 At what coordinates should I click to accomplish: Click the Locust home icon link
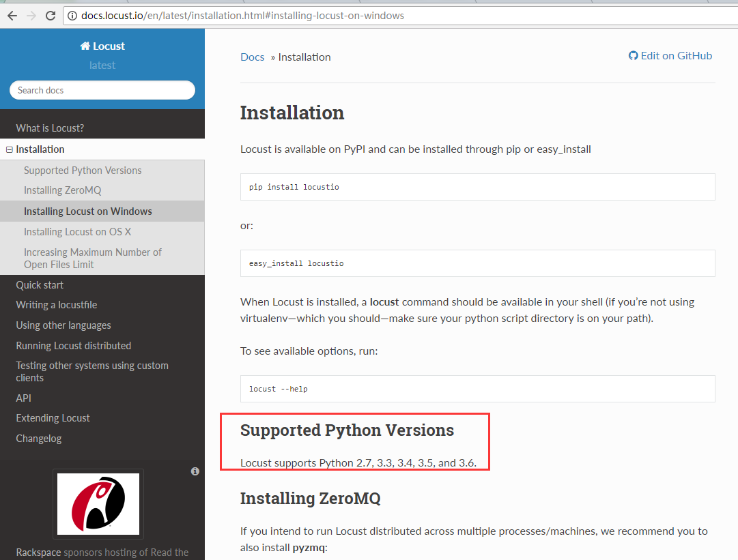[102, 46]
